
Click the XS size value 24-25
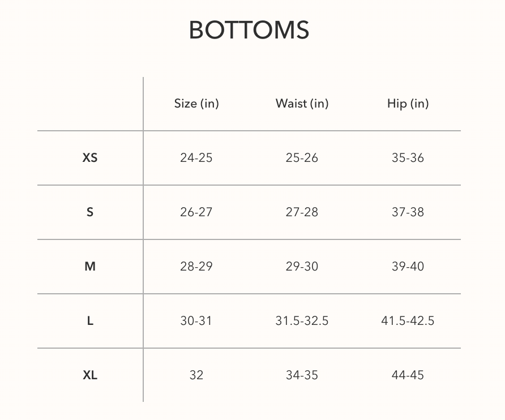196,158
